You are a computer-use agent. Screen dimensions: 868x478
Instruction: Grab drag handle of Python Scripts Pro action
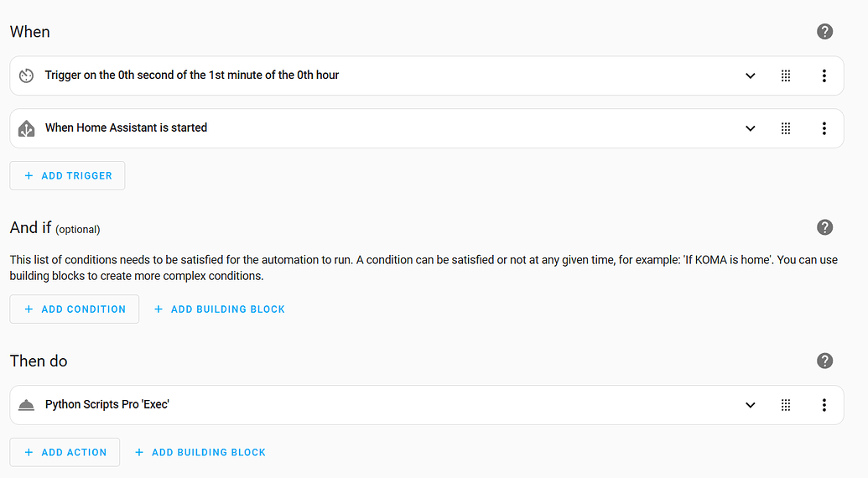[786, 405]
